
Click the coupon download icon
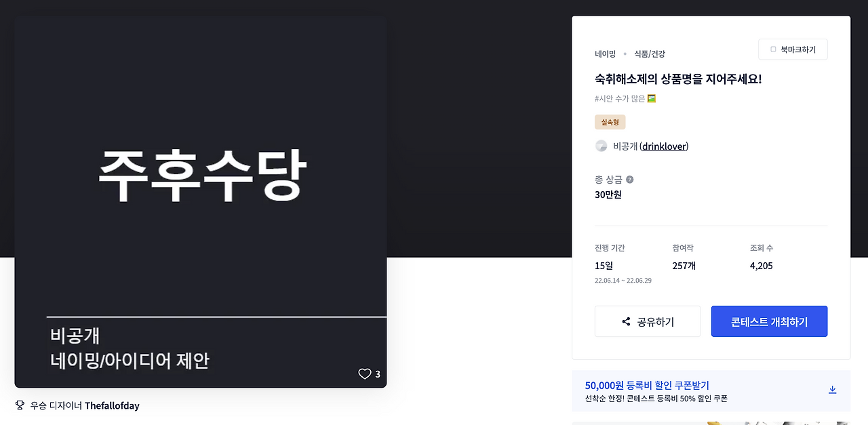click(x=832, y=390)
